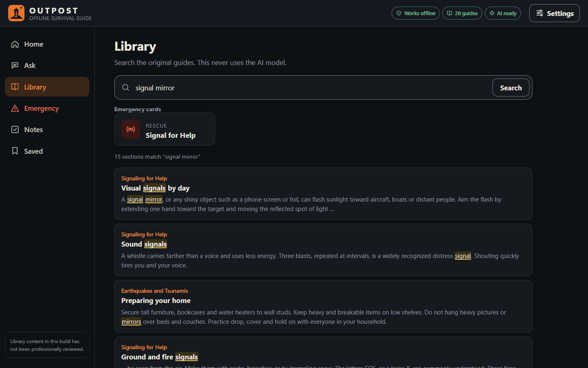Screen dimensions: 588x368
Task: Click the RESCUE label on emergency card
Action: (x=156, y=126)
